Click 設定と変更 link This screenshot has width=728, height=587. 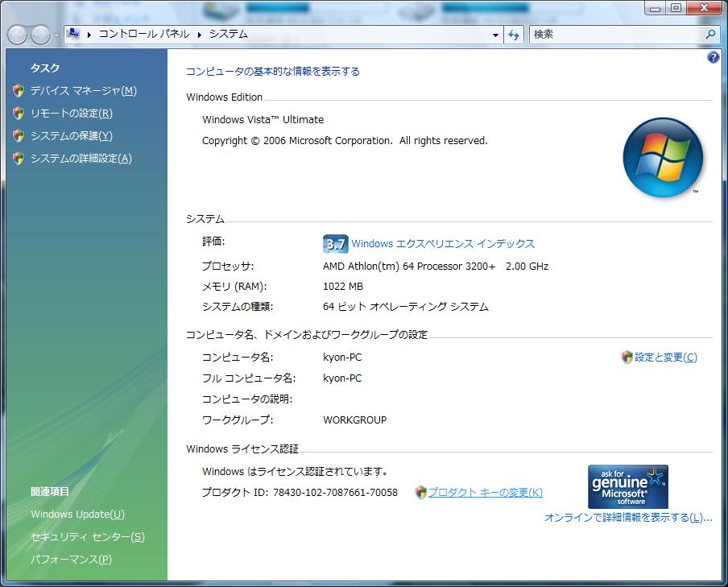coord(666,358)
